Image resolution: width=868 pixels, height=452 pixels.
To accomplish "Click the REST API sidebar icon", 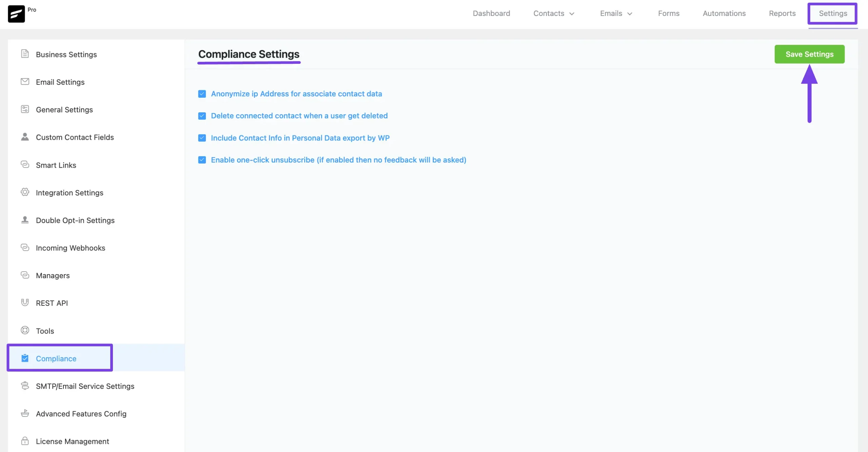I will pyautogui.click(x=25, y=303).
